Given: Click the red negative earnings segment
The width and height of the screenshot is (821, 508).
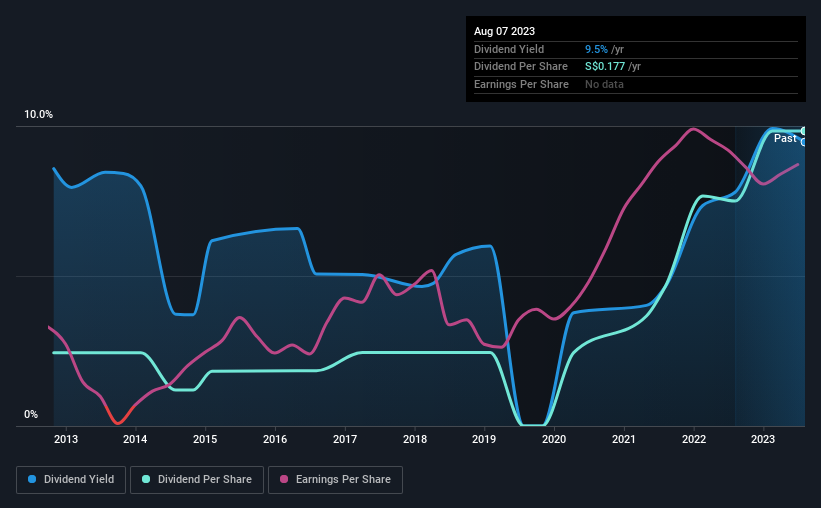Looking at the screenshot, I should pyautogui.click(x=118, y=416).
